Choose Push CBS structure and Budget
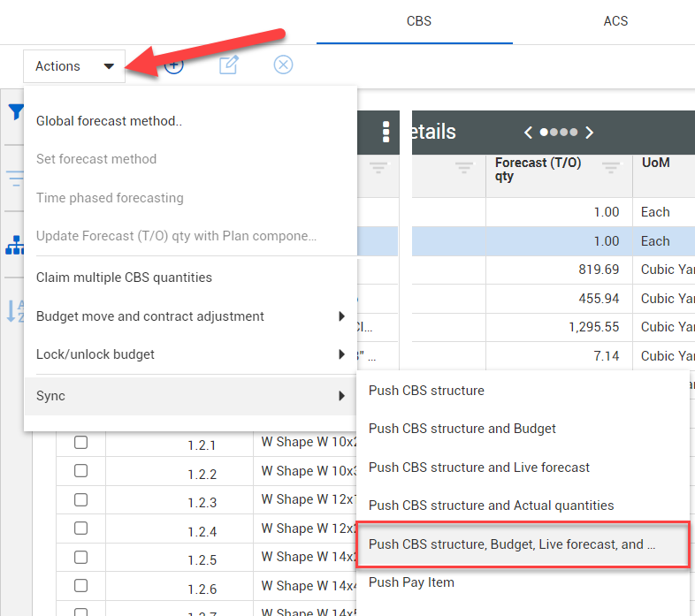 pos(462,429)
